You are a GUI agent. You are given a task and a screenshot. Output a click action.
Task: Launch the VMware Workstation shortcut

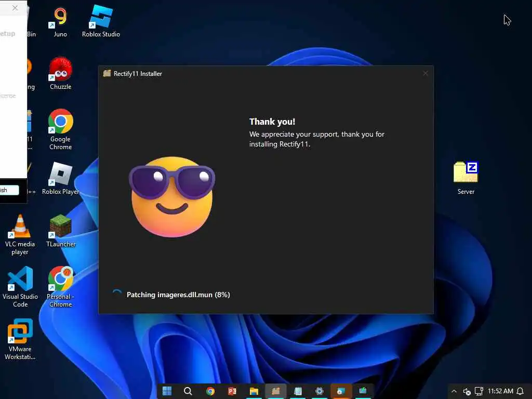pyautogui.click(x=20, y=339)
